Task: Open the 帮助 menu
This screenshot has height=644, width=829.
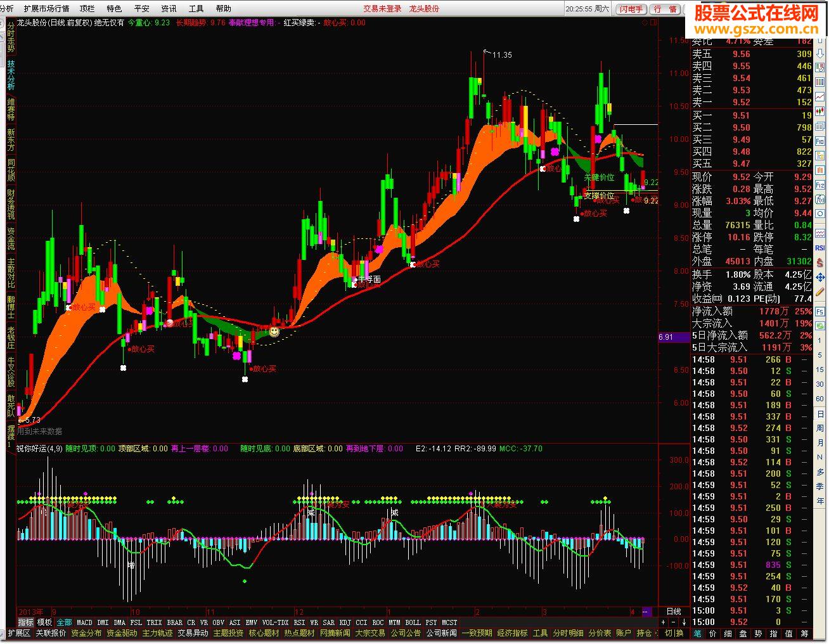Action: point(223,9)
